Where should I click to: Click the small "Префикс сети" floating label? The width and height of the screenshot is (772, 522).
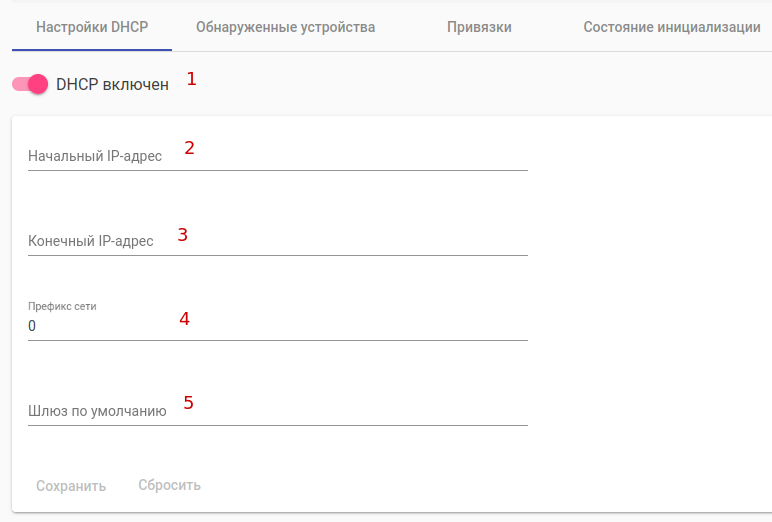coord(62,306)
